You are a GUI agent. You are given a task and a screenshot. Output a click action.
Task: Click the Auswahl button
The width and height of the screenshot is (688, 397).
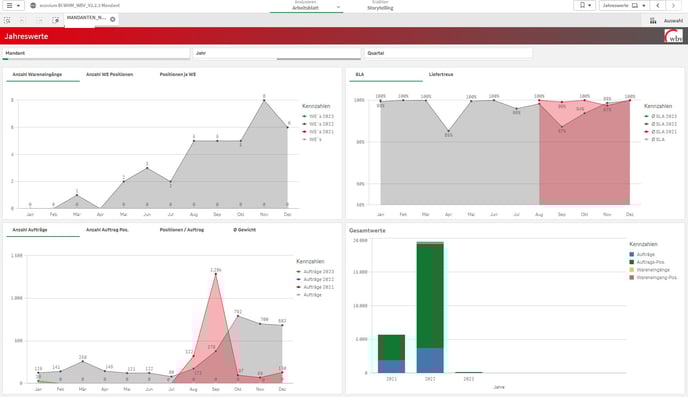point(673,21)
